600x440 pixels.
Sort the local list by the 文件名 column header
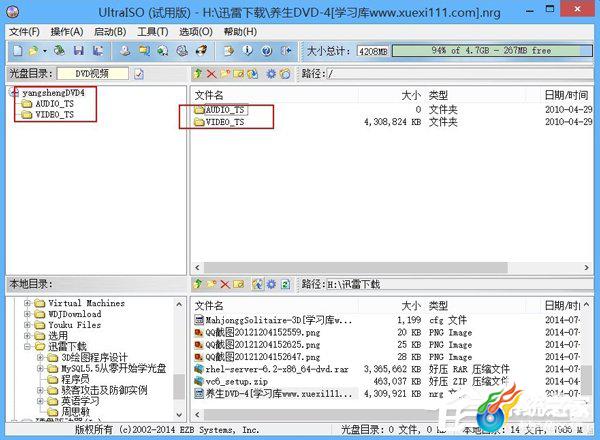(x=209, y=306)
